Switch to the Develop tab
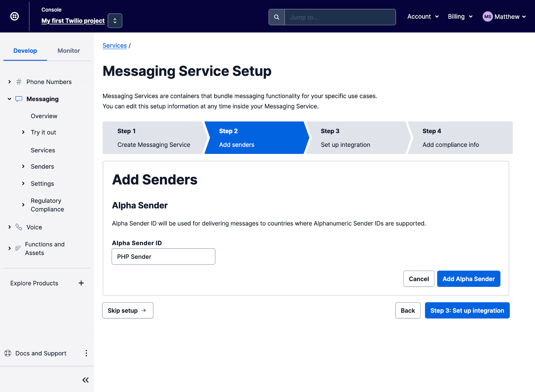The width and height of the screenshot is (535, 392). coord(25,51)
